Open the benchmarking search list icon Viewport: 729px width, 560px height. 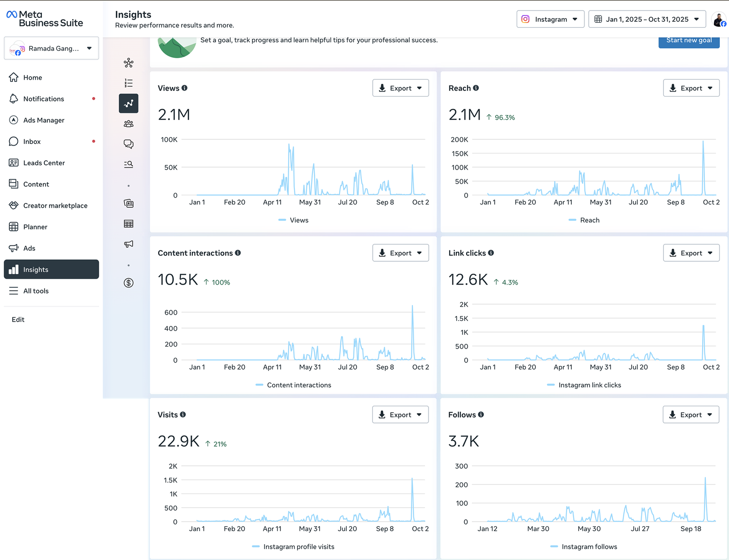click(128, 164)
